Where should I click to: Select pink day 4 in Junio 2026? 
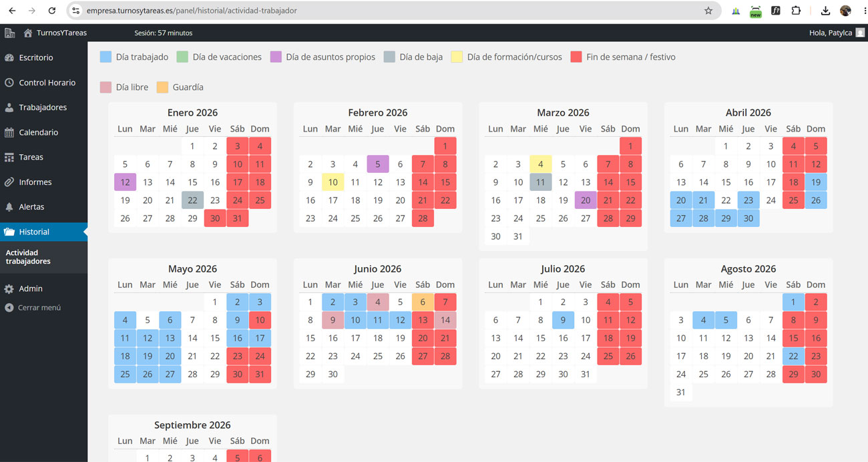pos(378,302)
